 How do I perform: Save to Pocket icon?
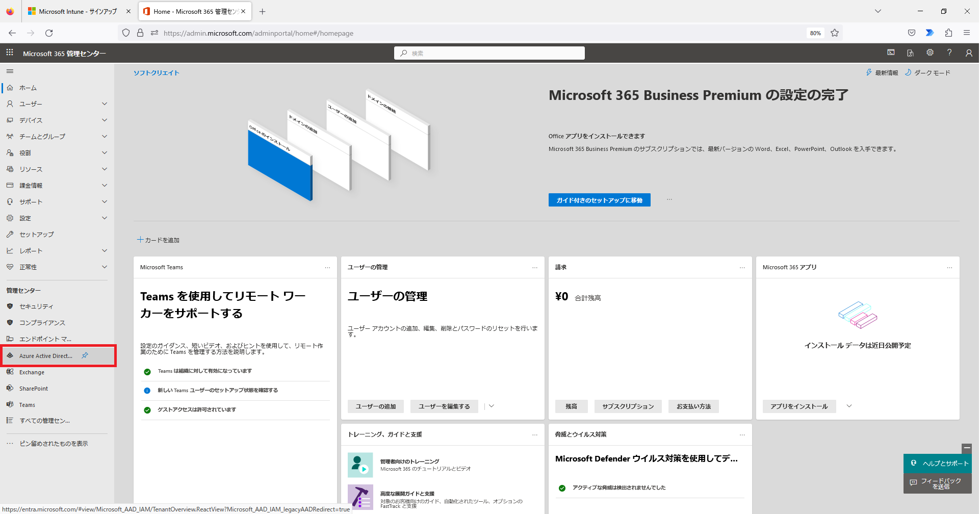click(912, 33)
